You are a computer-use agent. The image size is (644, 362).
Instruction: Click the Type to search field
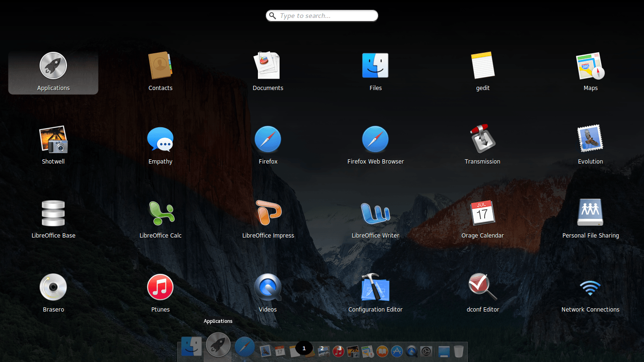(x=322, y=16)
